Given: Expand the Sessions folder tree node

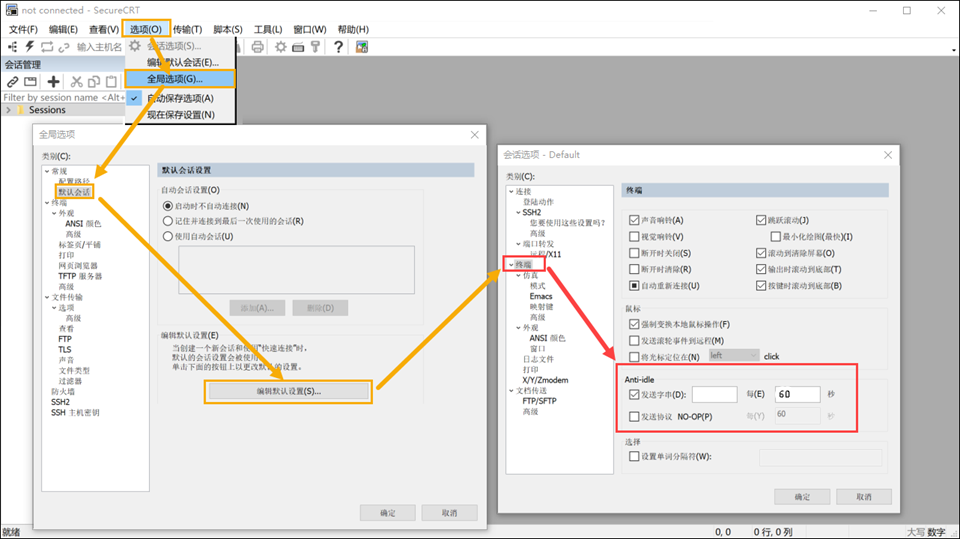Looking at the screenshot, I should (9, 111).
